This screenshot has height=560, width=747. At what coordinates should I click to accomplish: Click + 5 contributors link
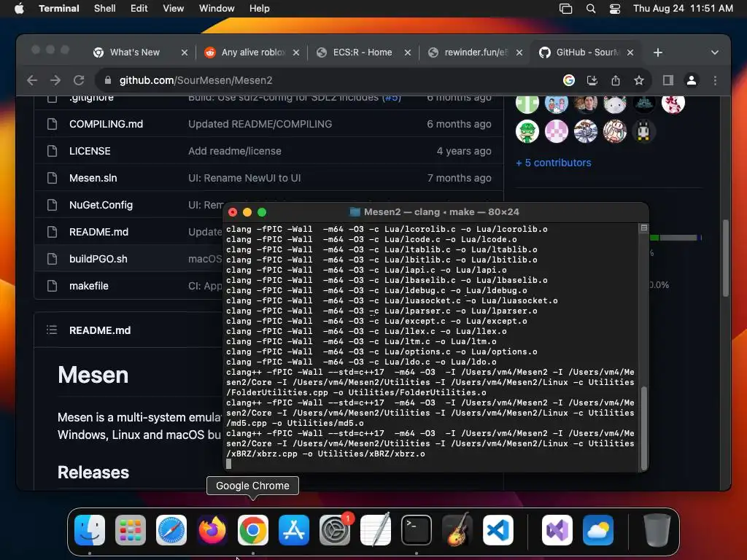pos(553,163)
